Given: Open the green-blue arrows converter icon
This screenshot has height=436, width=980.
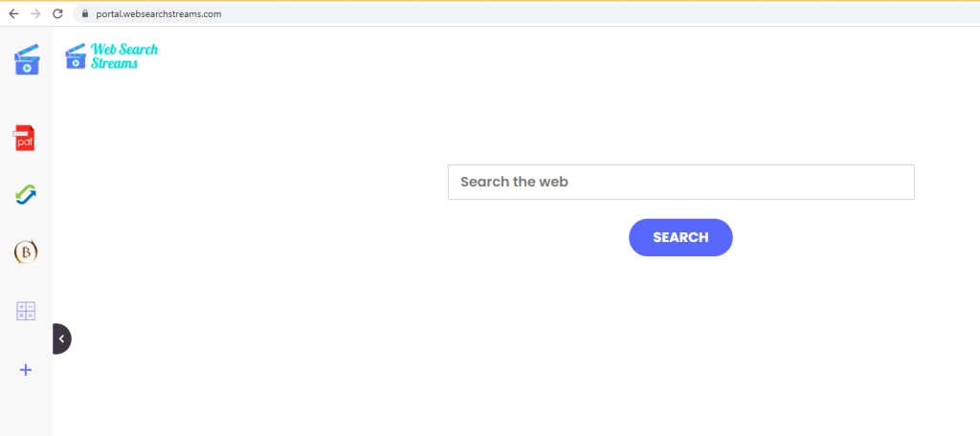Looking at the screenshot, I should pyautogui.click(x=26, y=195).
